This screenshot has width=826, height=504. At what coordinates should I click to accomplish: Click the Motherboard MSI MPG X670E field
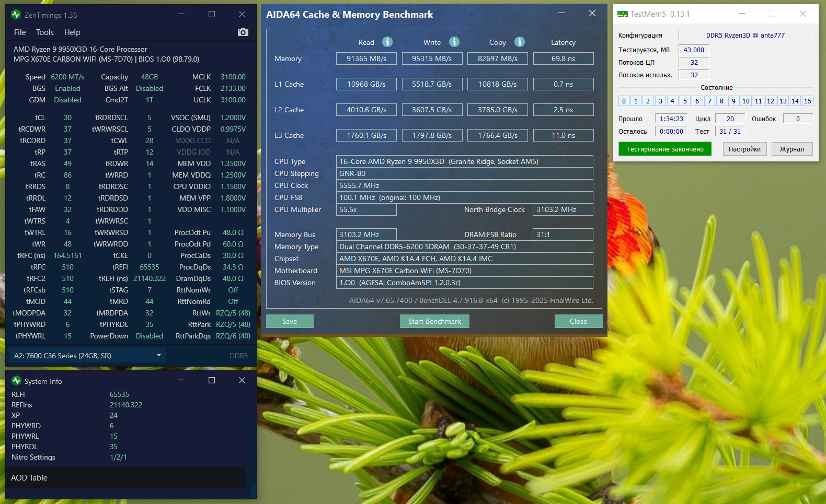click(x=465, y=271)
